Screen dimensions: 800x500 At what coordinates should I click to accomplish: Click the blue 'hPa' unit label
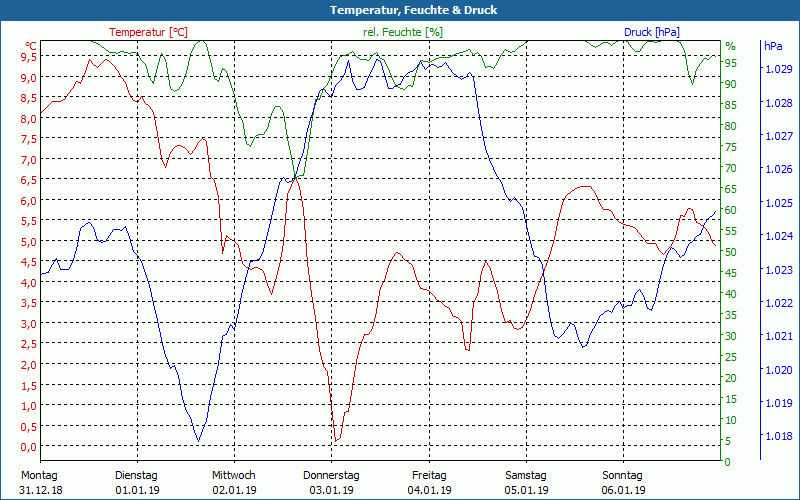click(773, 46)
